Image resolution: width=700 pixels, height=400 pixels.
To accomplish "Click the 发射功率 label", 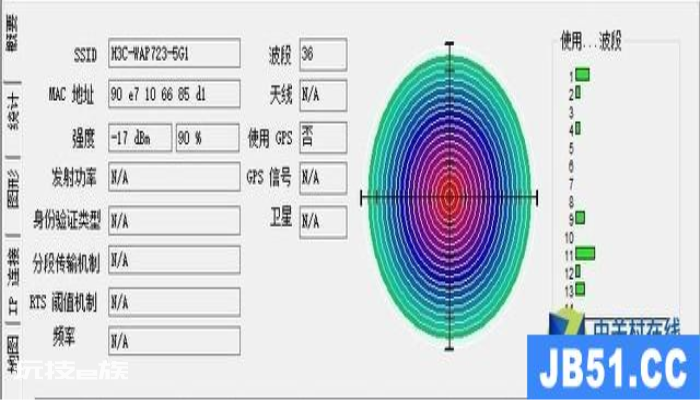I will (74, 178).
